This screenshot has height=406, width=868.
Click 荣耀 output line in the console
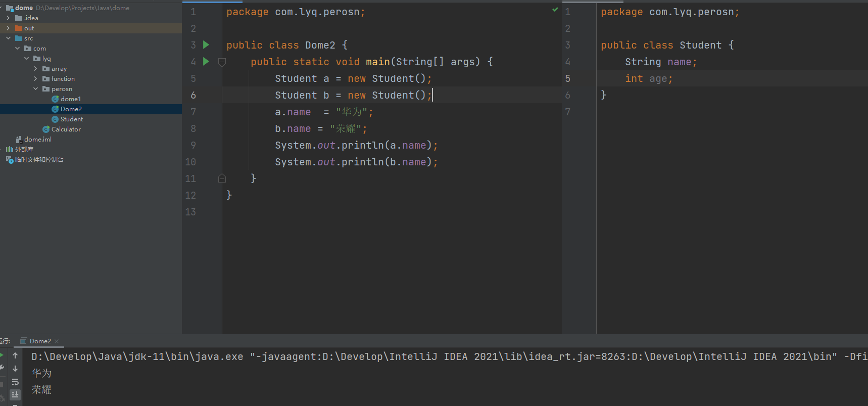tap(41, 390)
